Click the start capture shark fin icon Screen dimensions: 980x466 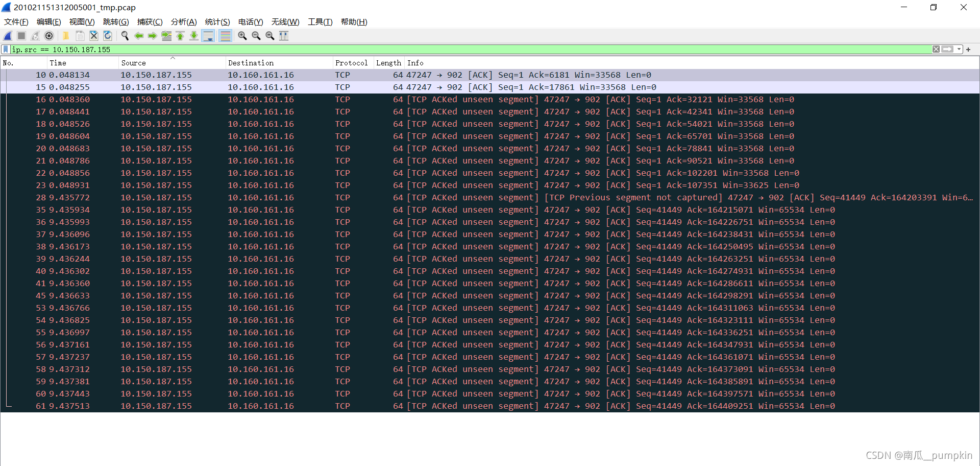click(8, 36)
